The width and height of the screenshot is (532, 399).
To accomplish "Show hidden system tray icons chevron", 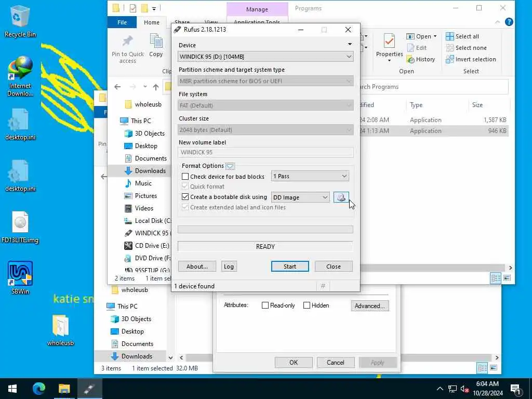I will click(x=440, y=389).
